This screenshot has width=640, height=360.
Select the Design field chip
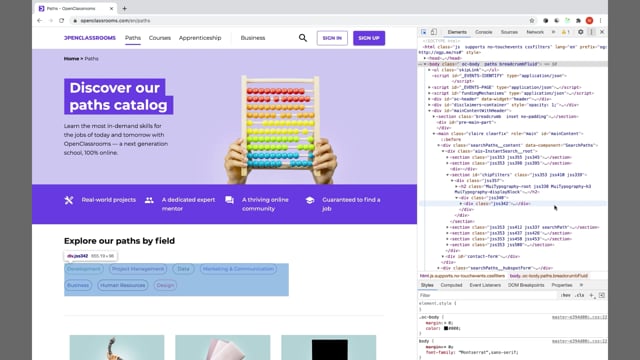coord(165,285)
